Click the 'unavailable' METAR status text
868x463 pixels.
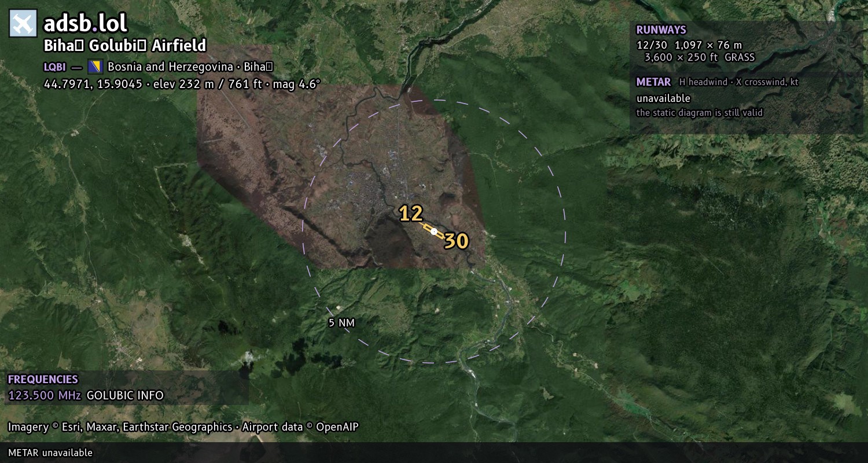click(663, 98)
